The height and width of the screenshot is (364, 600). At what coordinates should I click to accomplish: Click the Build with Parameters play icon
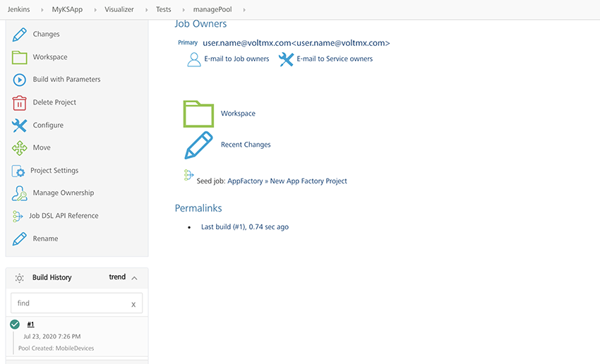coord(20,80)
